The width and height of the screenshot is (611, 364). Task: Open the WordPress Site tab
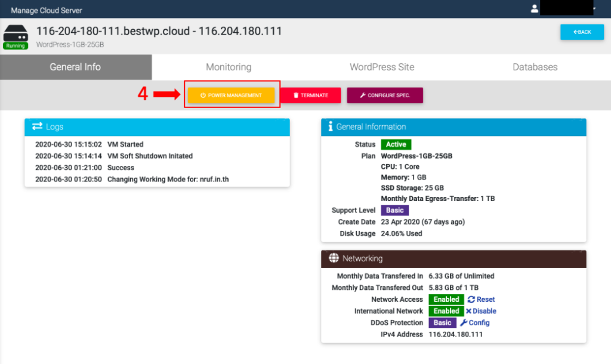tap(382, 67)
